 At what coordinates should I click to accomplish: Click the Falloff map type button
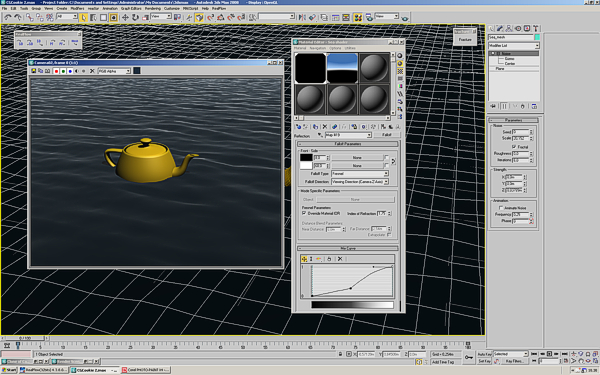click(386, 135)
